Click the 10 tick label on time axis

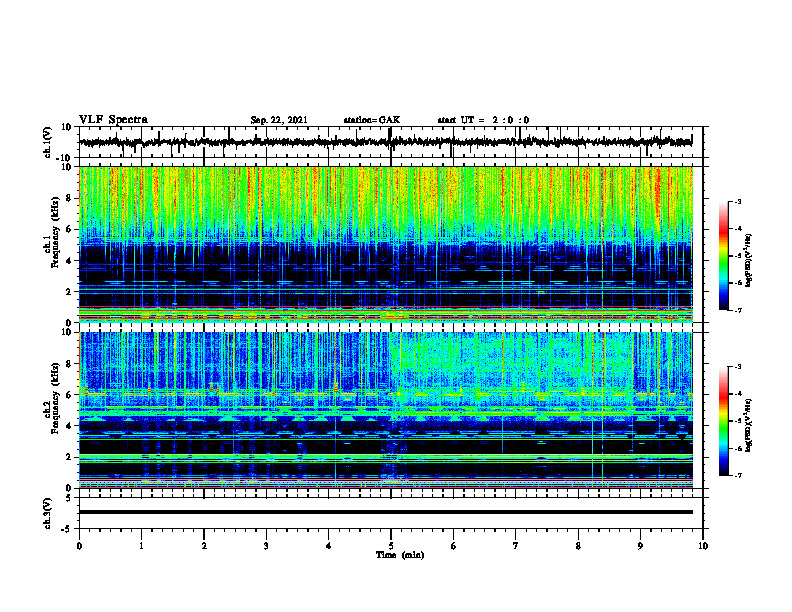[703, 546]
